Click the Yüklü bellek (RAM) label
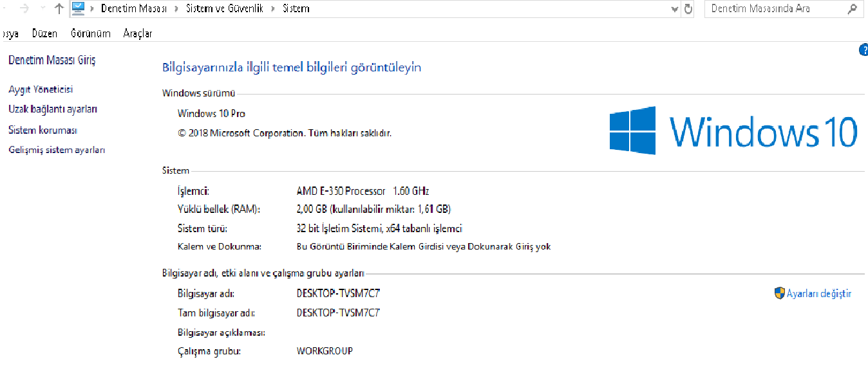Screen dimensions: 868x382 point(218,209)
